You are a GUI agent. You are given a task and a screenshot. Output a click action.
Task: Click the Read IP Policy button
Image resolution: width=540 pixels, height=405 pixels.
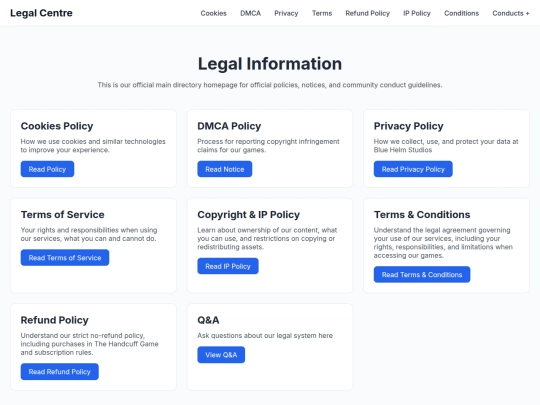coord(228,266)
